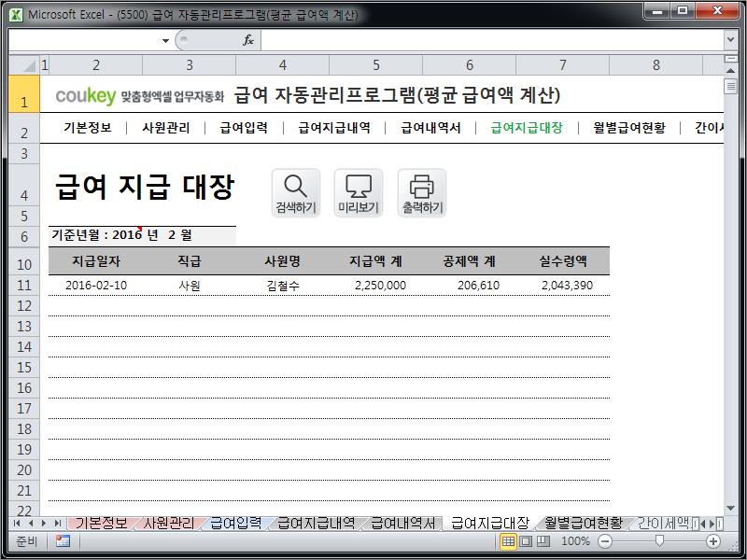Click the horizontal scroll left arrow
The height and width of the screenshot is (560, 747).
(703, 524)
